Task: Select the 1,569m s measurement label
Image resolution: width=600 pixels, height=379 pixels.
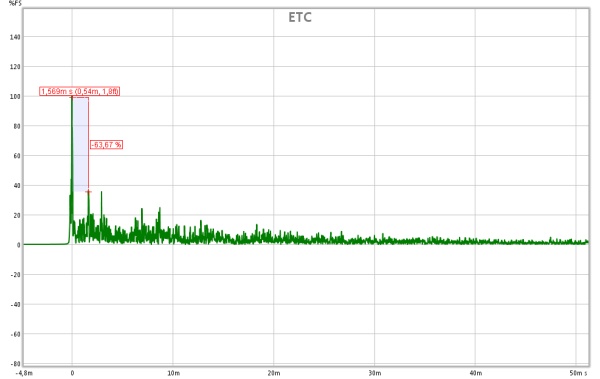Action: click(80, 91)
